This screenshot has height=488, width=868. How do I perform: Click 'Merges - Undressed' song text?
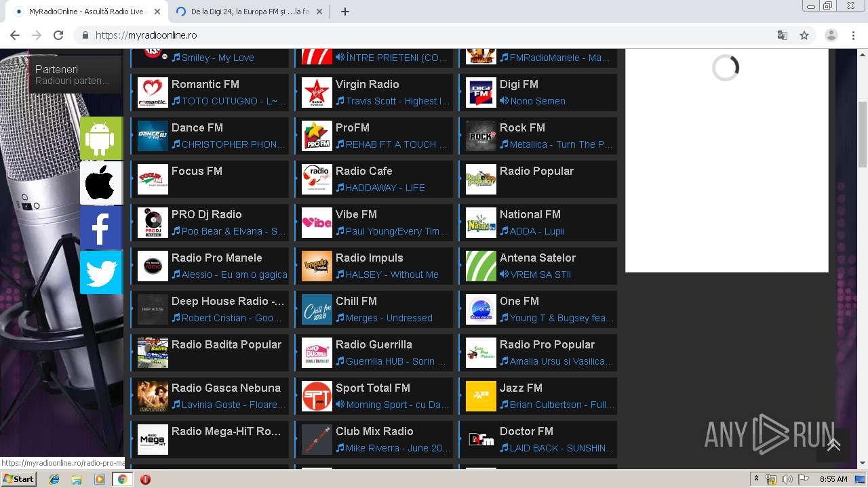click(x=389, y=318)
